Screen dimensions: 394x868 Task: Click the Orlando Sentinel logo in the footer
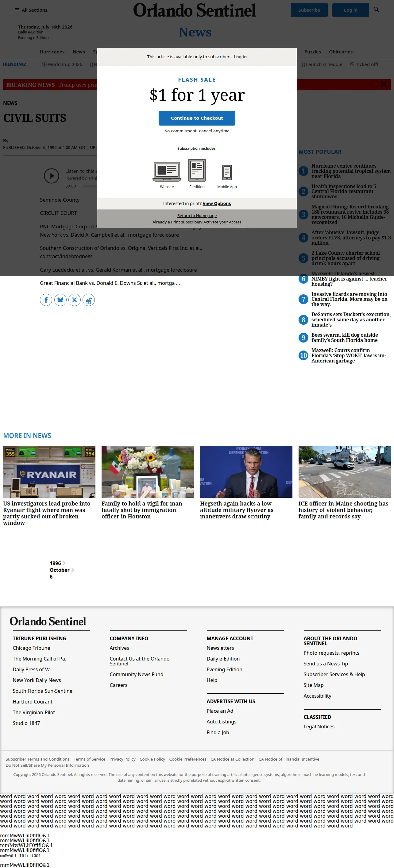point(48,621)
